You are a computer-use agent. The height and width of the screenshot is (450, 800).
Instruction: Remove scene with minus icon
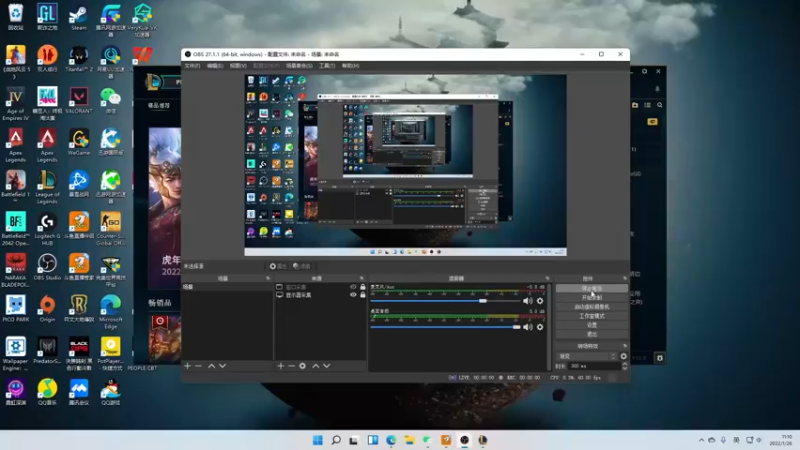point(198,366)
